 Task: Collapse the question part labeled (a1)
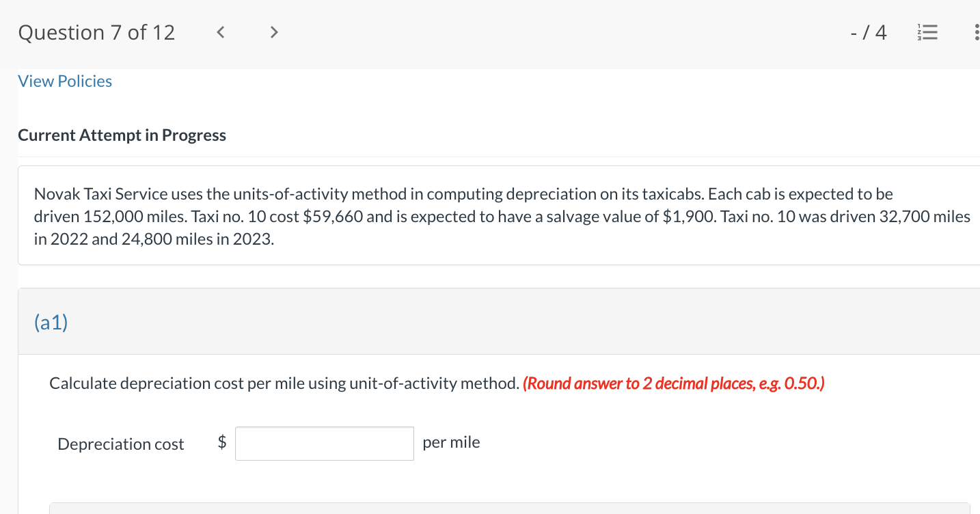50,321
